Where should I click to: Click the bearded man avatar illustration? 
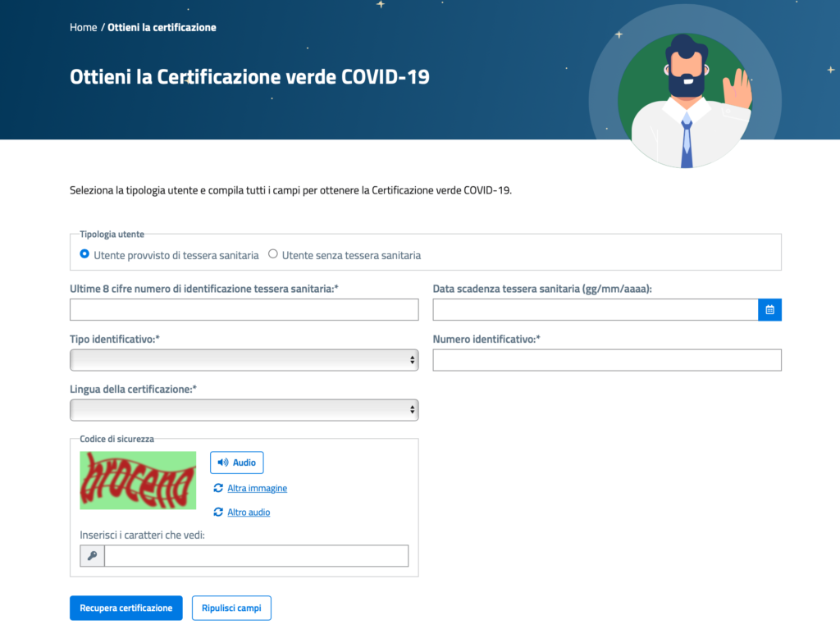pos(686,97)
